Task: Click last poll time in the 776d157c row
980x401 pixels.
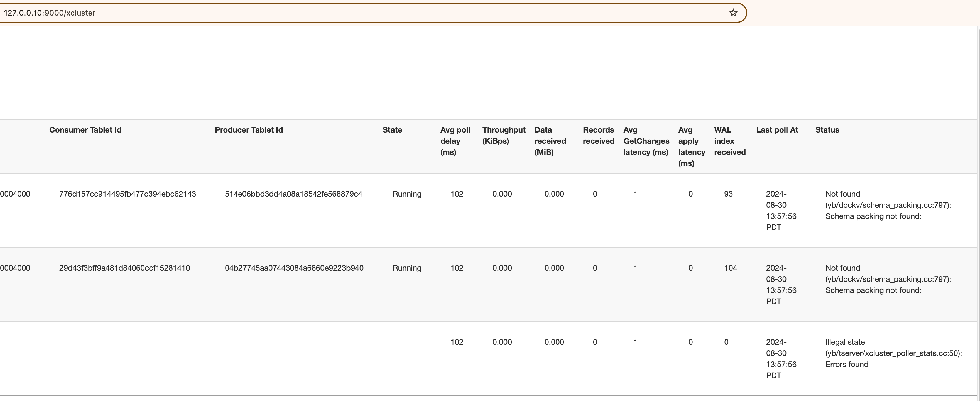Action: pos(781,211)
